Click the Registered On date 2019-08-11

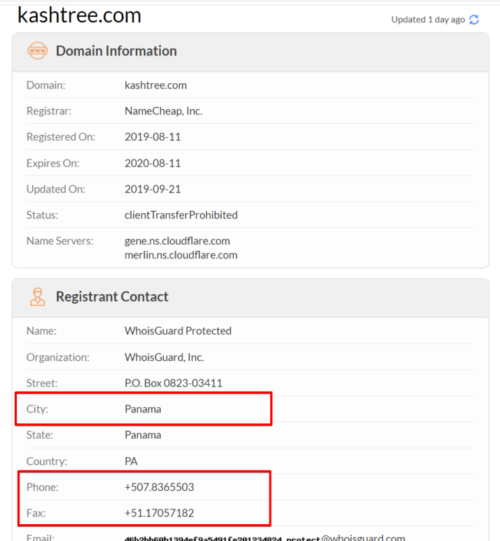[x=153, y=137]
